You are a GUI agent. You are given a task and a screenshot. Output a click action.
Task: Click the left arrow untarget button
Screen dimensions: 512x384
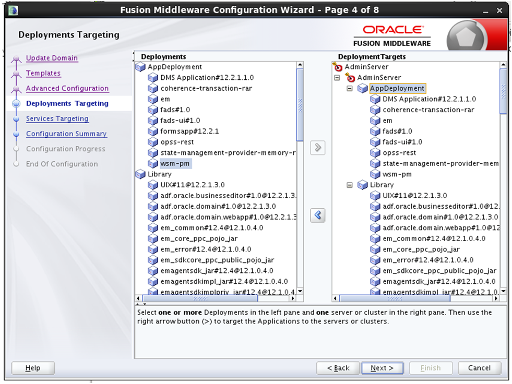pos(317,215)
